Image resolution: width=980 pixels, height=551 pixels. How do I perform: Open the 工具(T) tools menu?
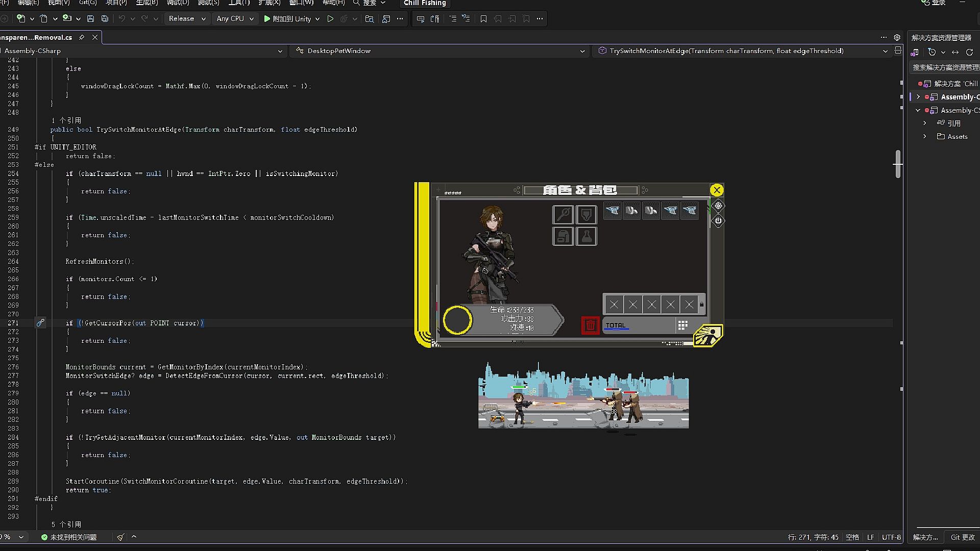click(x=239, y=3)
